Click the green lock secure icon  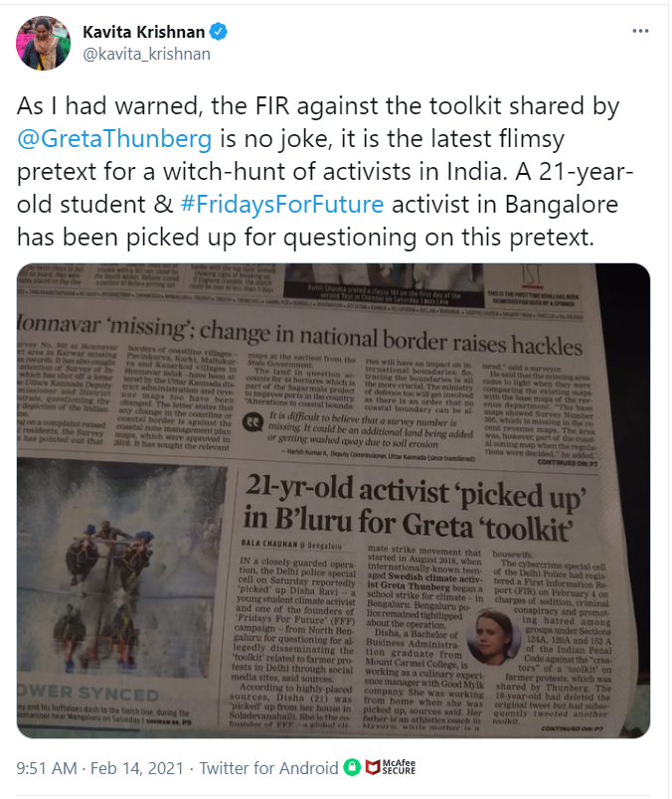click(352, 767)
